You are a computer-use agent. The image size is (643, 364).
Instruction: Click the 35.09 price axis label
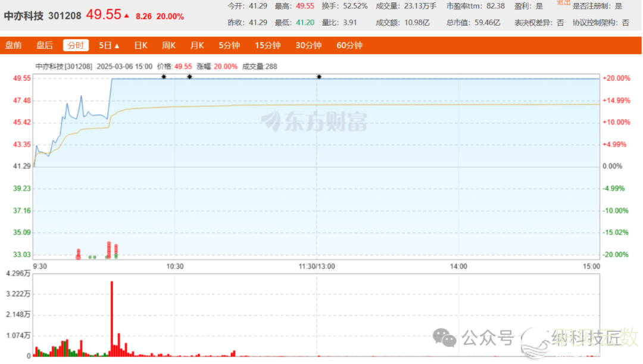[x=22, y=232]
